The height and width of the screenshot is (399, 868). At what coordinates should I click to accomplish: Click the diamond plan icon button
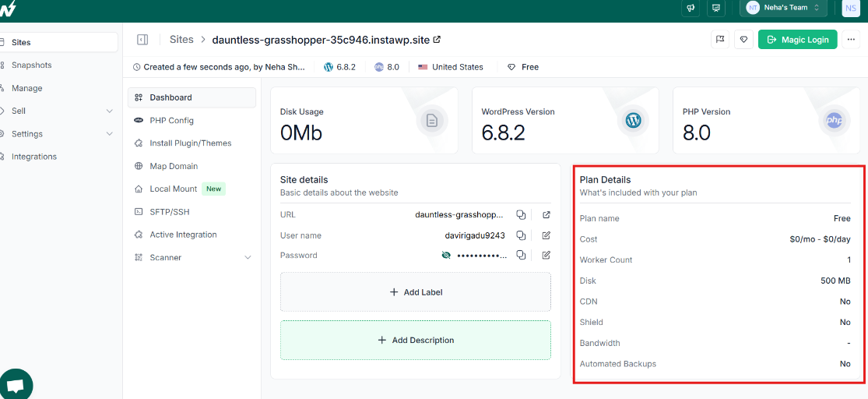(744, 39)
